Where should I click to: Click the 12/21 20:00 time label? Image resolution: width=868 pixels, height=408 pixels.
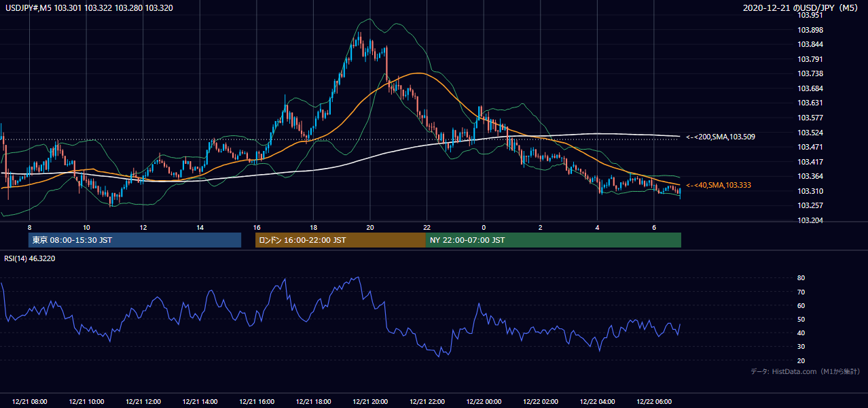370,402
